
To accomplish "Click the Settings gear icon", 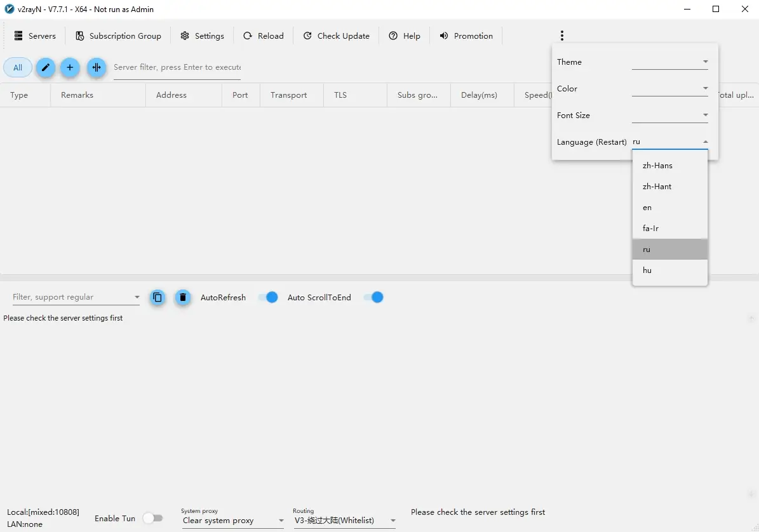I will coord(184,36).
